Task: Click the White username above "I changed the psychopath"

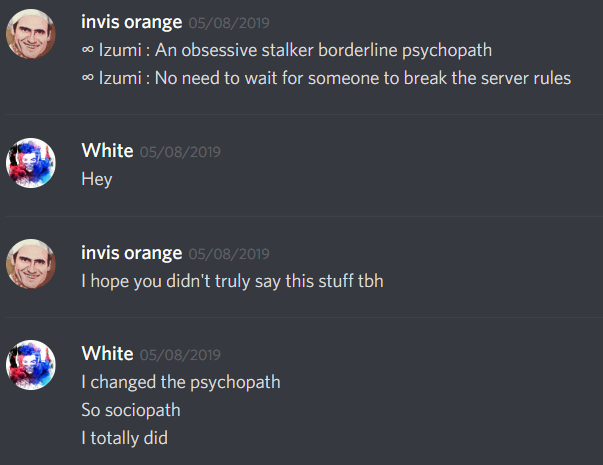Action: (107, 353)
